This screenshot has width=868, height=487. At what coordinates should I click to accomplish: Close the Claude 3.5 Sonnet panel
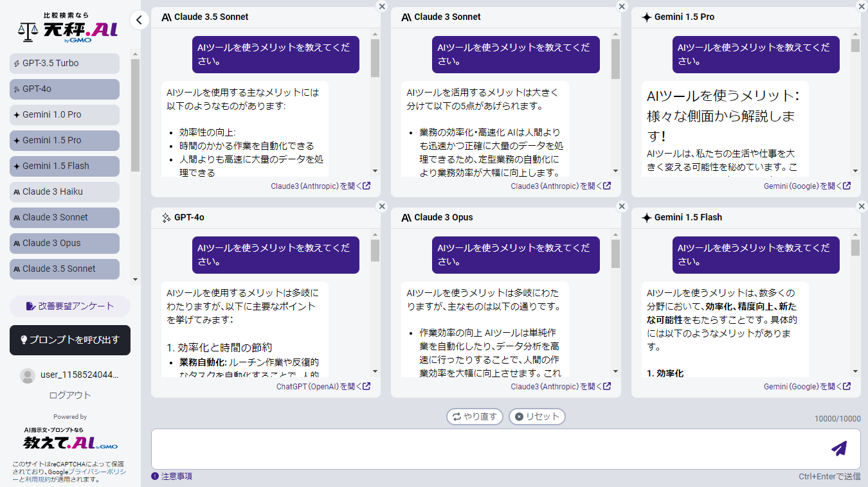tap(381, 6)
